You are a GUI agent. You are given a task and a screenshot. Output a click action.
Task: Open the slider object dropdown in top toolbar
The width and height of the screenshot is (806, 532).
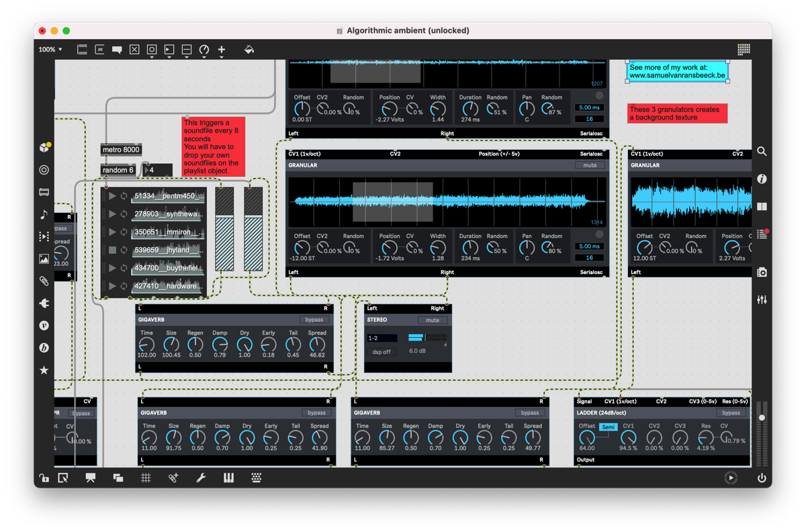187,50
